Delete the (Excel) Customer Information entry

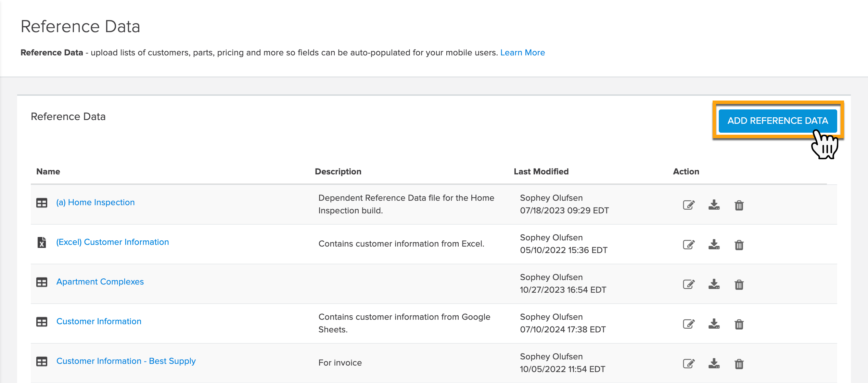(739, 245)
